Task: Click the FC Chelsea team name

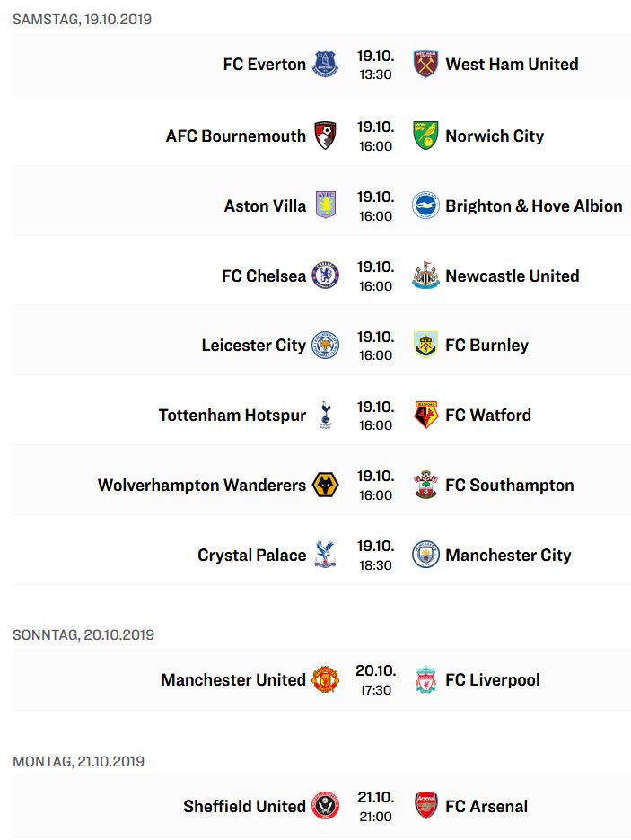Action: click(264, 276)
